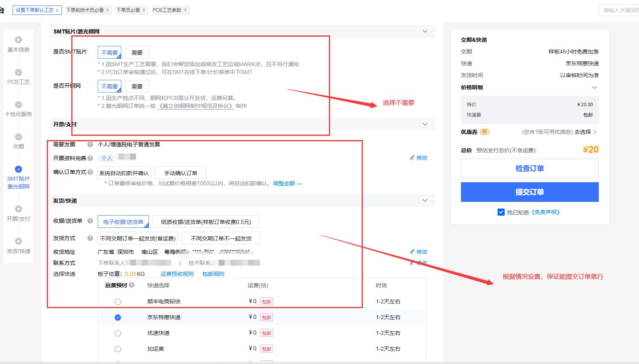
Task: Select 需要 for 是否开钢网
Action: coord(137,86)
